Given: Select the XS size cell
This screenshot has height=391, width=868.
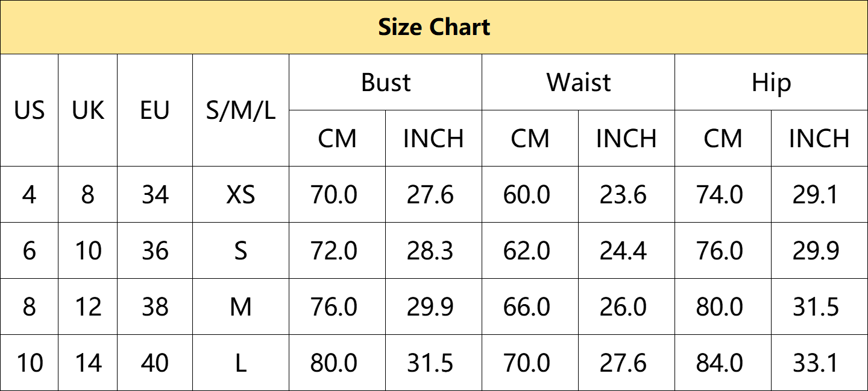Looking at the screenshot, I should [x=241, y=195].
